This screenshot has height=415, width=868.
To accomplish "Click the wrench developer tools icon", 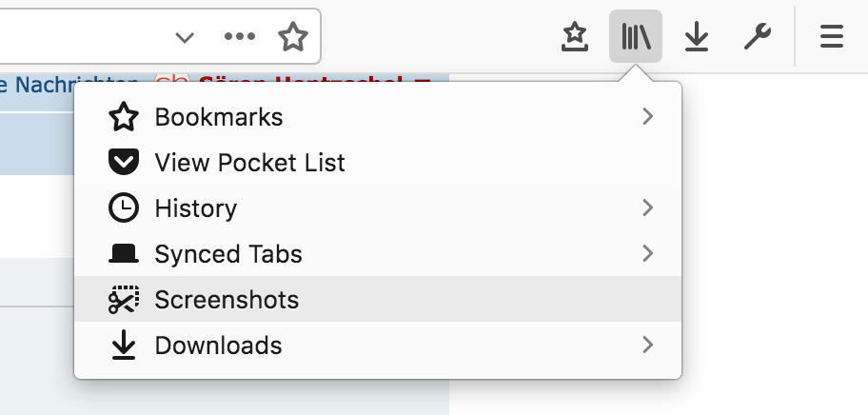I will [x=757, y=37].
